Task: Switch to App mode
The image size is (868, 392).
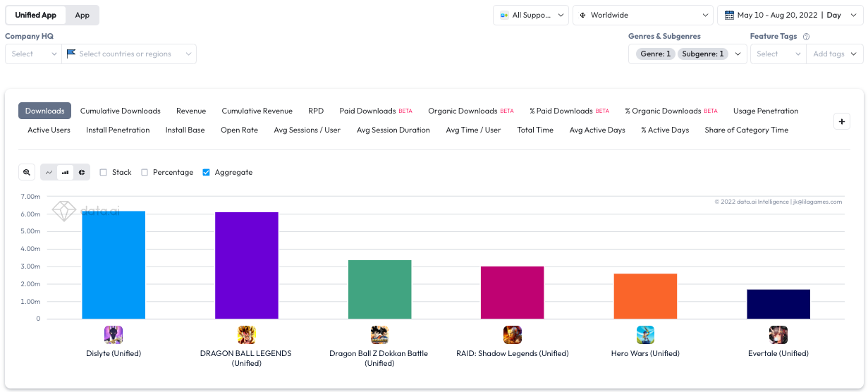Action: 82,15
